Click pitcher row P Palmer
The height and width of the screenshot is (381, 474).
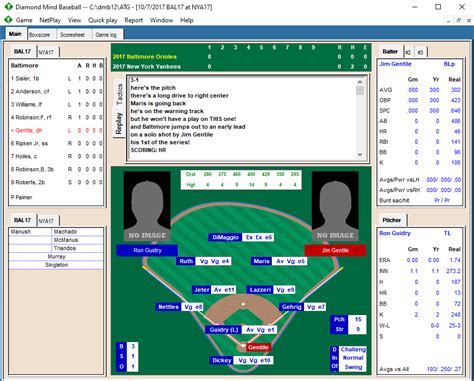[22, 198]
